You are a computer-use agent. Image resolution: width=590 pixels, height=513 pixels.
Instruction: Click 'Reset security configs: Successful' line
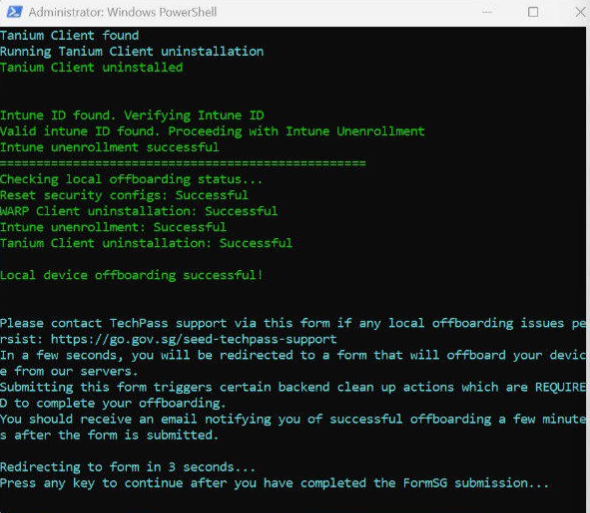click(x=124, y=195)
